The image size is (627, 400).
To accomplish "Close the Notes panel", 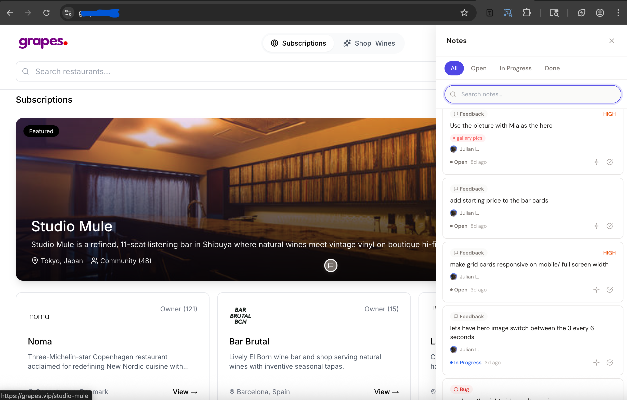I will coord(612,41).
